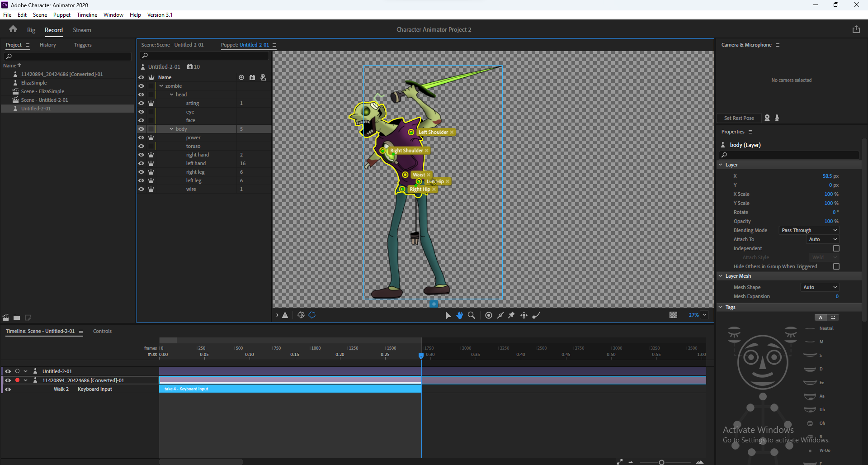Viewport: 868px width, 465px height.
Task: Remove the Left Shoulder tag handle
Action: click(452, 132)
